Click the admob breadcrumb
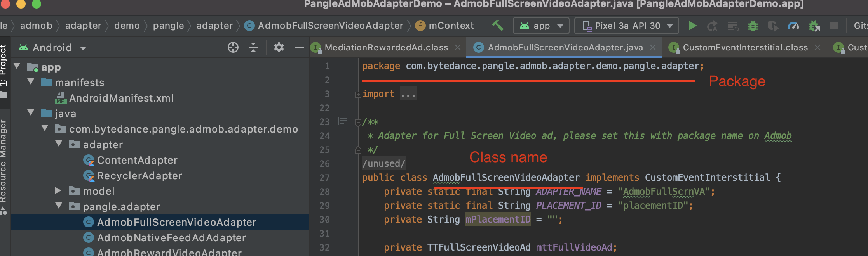 click(36, 26)
